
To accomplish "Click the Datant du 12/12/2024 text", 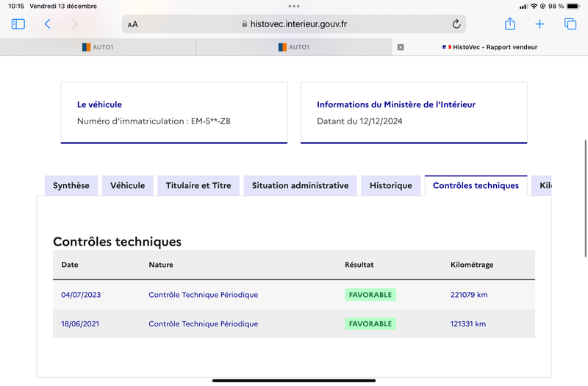I will click(359, 121).
